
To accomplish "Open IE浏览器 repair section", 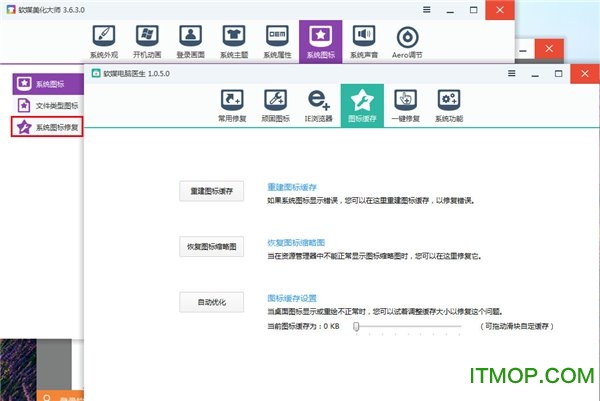I will click(x=319, y=106).
